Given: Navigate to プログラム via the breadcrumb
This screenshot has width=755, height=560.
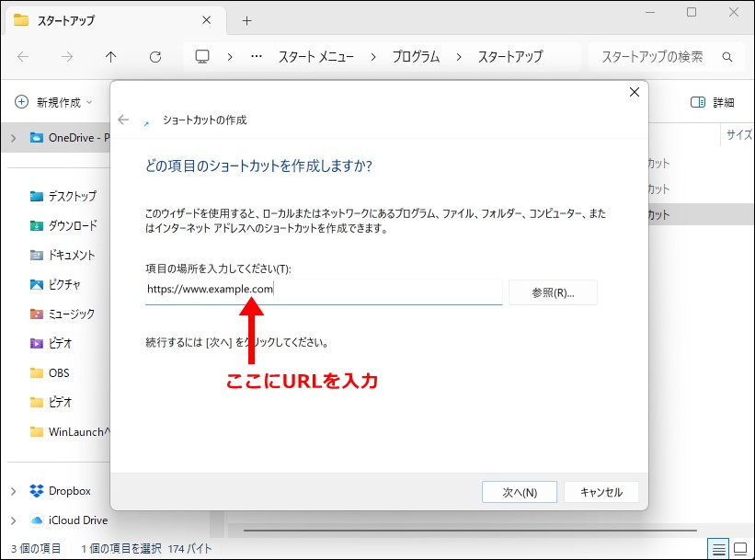Looking at the screenshot, I should [417, 56].
